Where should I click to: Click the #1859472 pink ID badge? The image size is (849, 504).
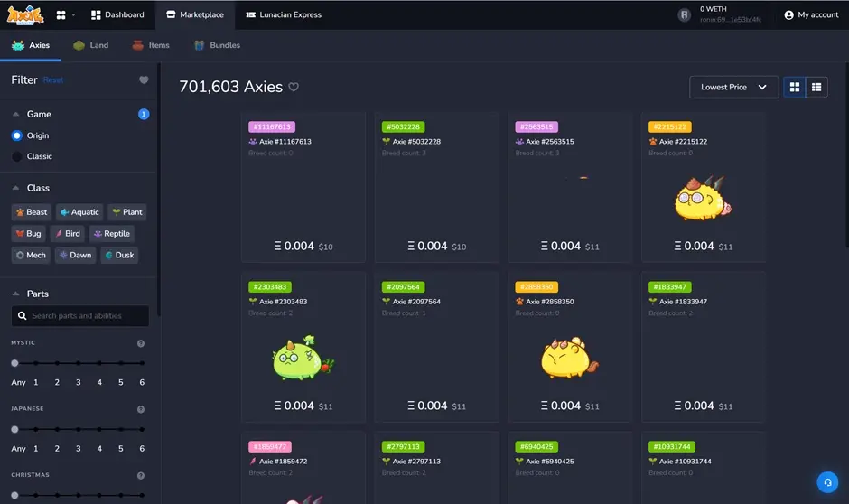(270, 446)
